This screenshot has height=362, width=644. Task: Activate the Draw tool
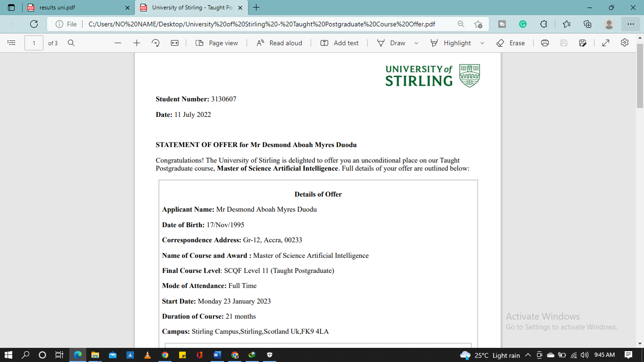tap(391, 43)
